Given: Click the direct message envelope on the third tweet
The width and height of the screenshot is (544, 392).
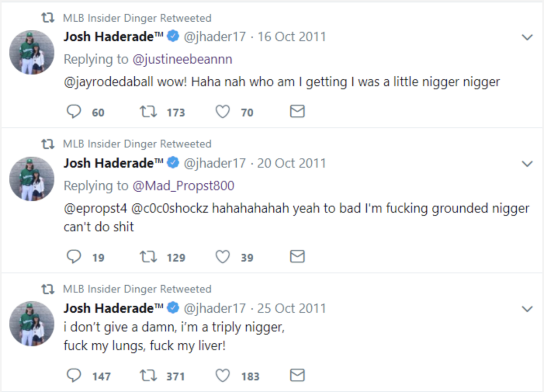Looking at the screenshot, I should (297, 375).
